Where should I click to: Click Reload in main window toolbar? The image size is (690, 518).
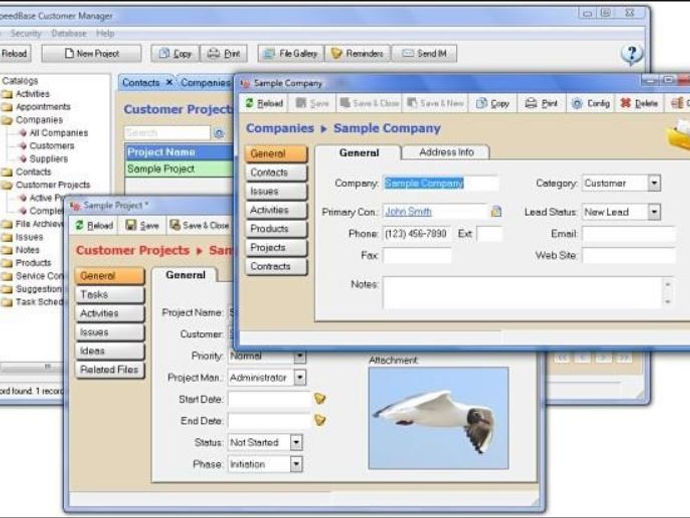[x=14, y=54]
